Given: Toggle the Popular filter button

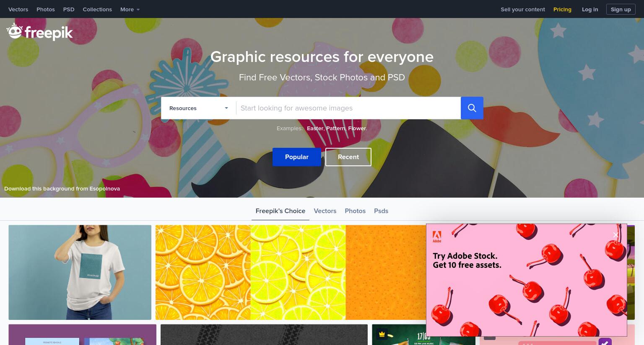Looking at the screenshot, I should click(297, 157).
